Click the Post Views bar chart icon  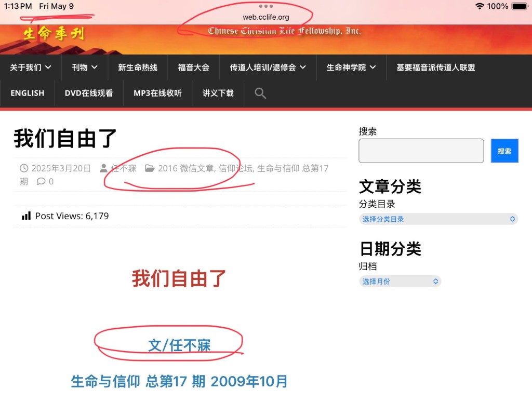point(26,216)
